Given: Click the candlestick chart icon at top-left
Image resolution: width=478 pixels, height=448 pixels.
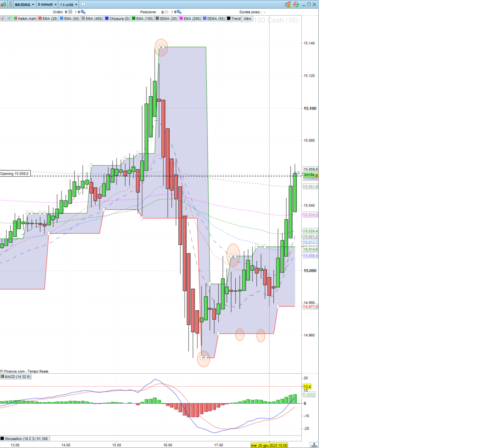Looking at the screenshot, I should [x=3, y=5].
